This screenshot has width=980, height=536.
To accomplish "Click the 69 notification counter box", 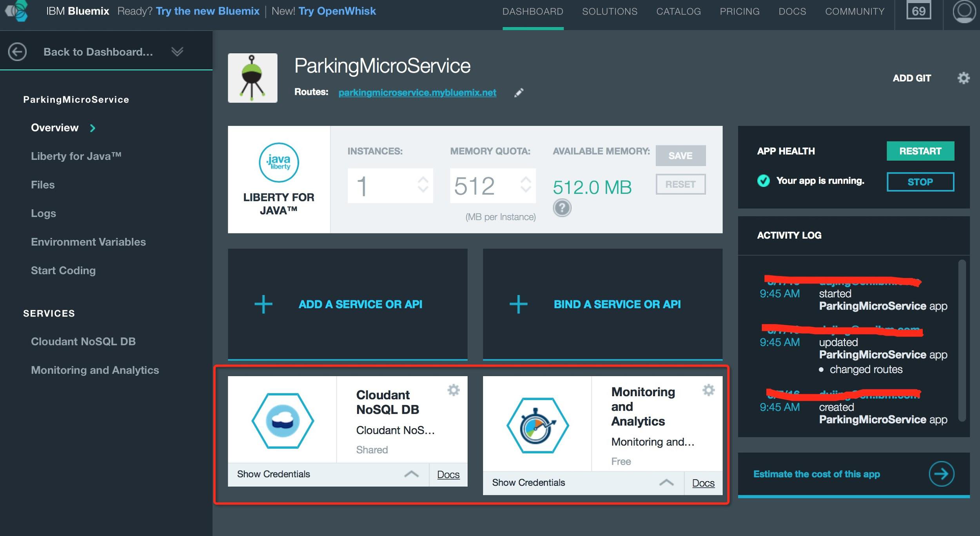I will click(918, 11).
